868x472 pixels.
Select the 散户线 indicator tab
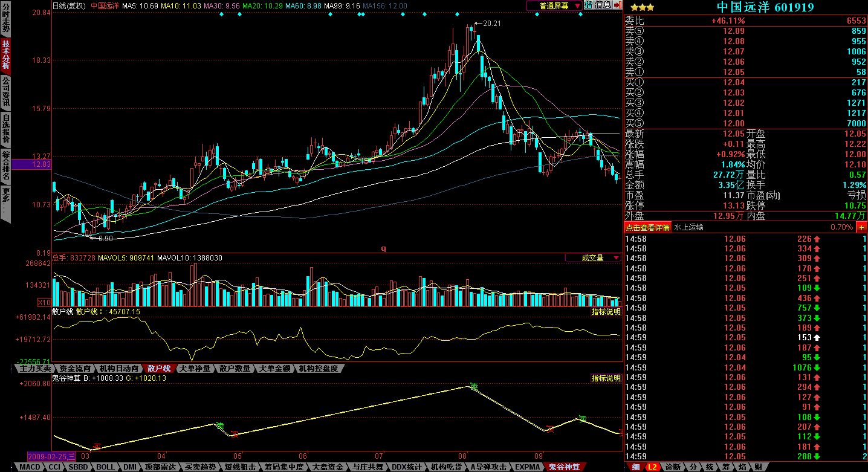159,369
